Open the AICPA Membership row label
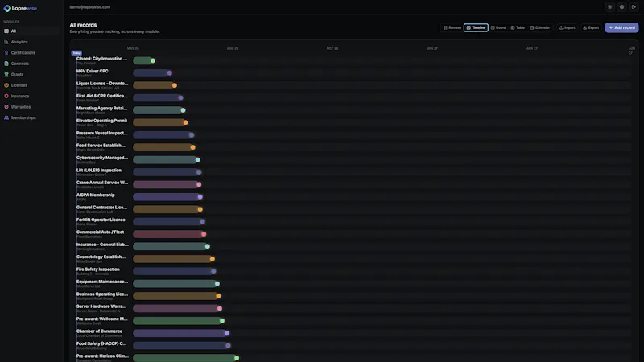 coord(96,196)
